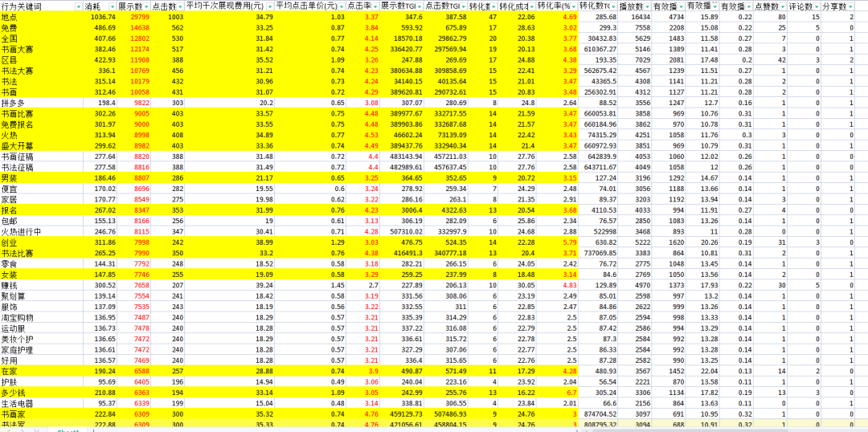
Task: Open the 展示数TGI column filter dropdown
Action: point(420,6)
